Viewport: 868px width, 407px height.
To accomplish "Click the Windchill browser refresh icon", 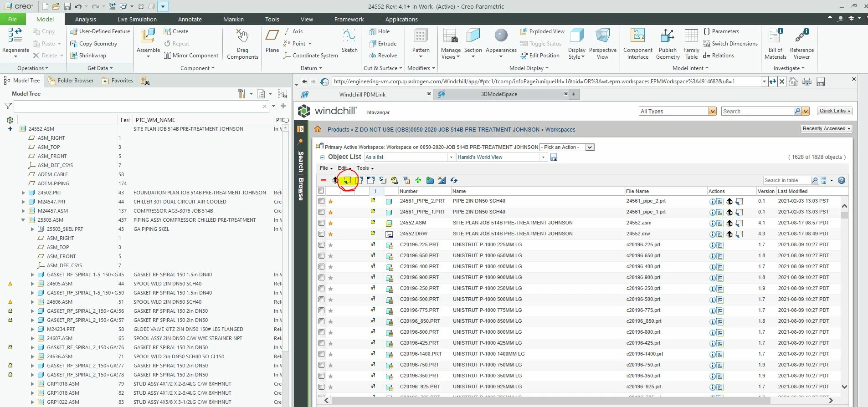I will (772, 81).
